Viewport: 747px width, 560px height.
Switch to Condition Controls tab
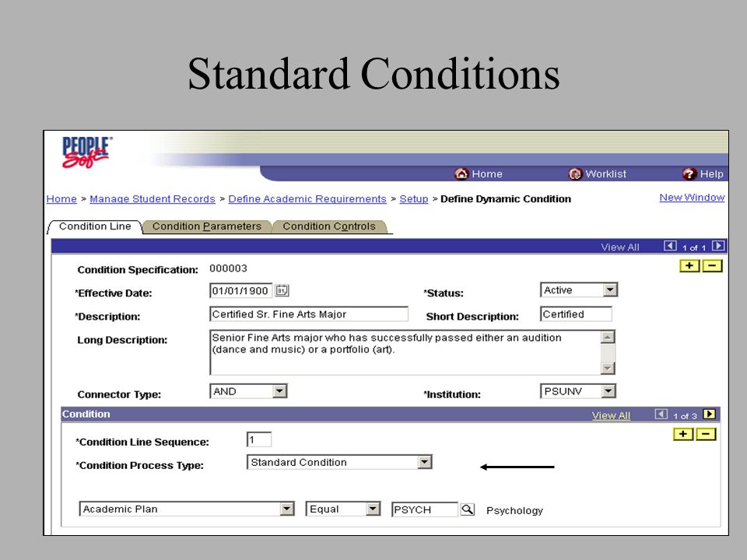[x=329, y=226]
